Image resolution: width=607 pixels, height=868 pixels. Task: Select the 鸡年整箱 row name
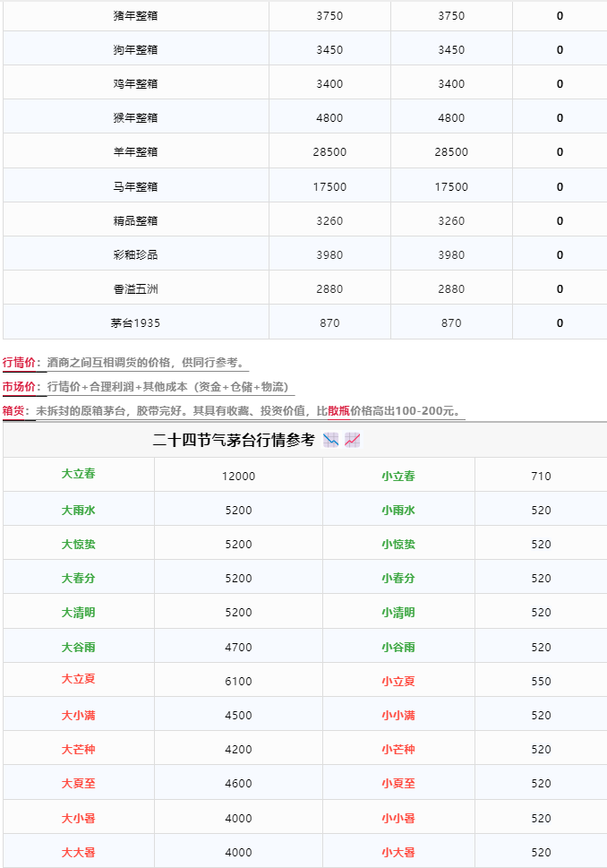coord(135,84)
